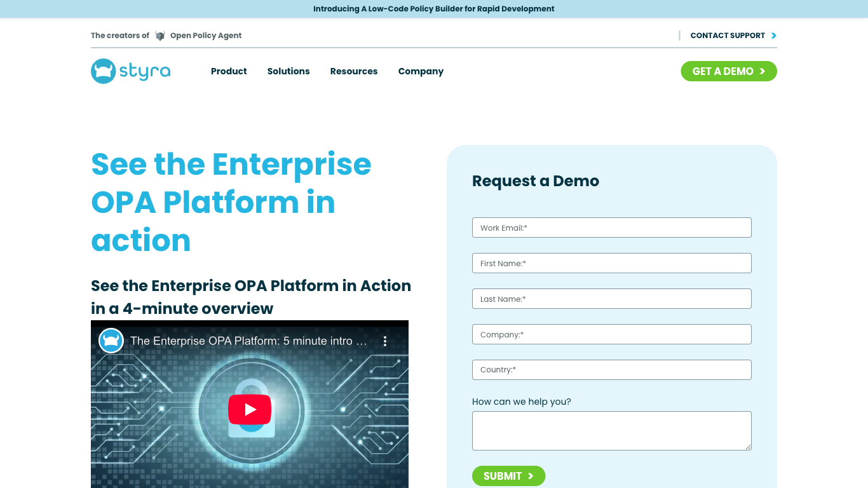The image size is (868, 488).
Task: Open the Solutions menu
Action: (288, 71)
